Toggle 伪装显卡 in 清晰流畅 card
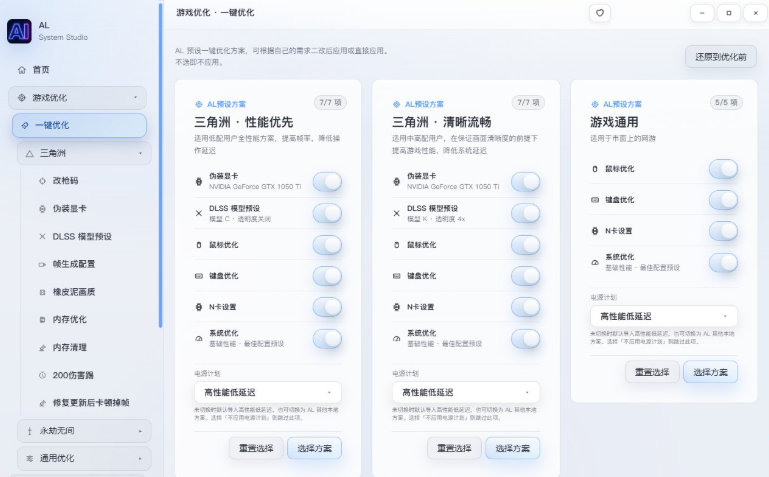769x477 pixels. coord(525,182)
